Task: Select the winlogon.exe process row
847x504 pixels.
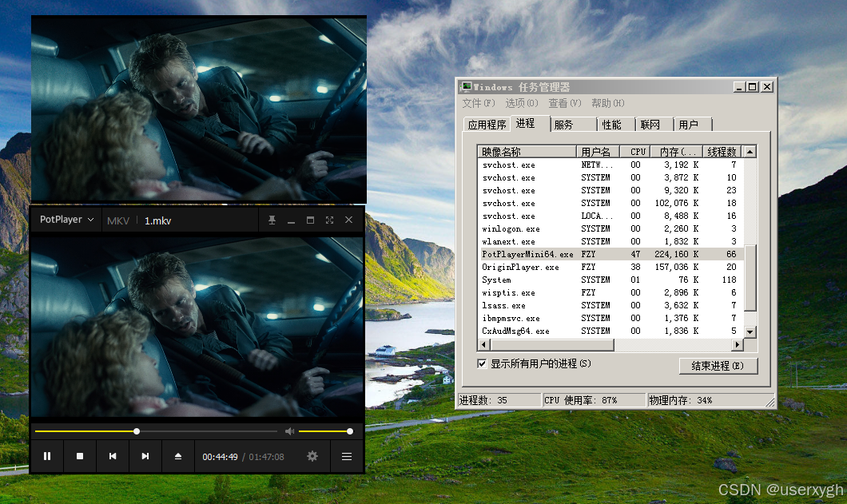Action: point(610,228)
